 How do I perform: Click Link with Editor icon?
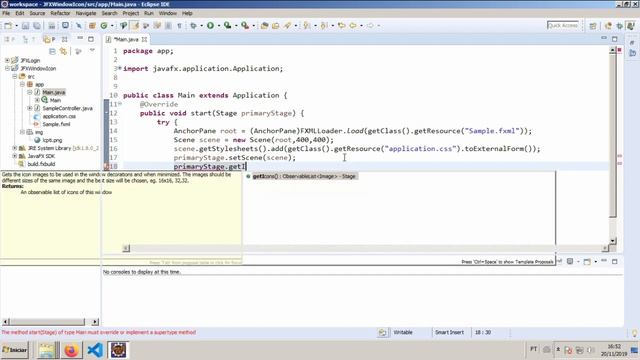tap(63, 51)
